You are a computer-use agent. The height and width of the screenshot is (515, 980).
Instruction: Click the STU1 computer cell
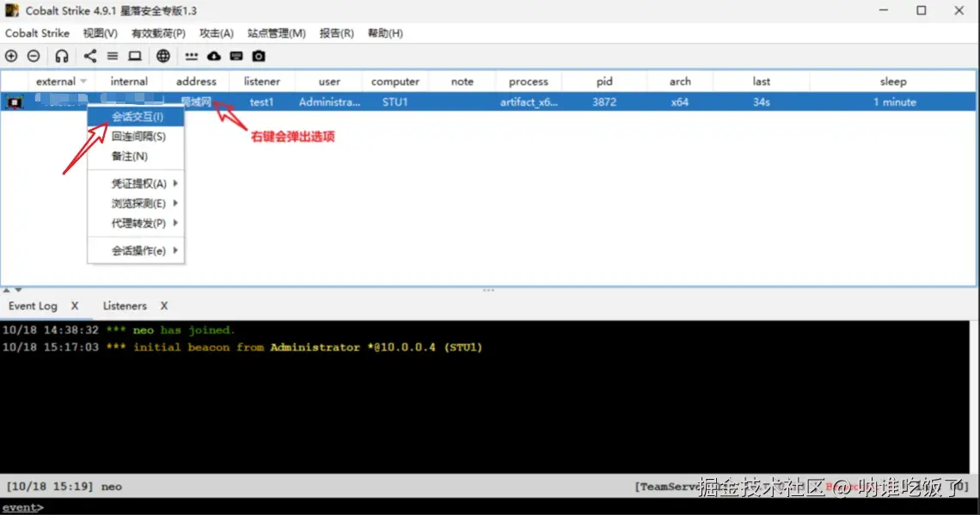pyautogui.click(x=395, y=101)
